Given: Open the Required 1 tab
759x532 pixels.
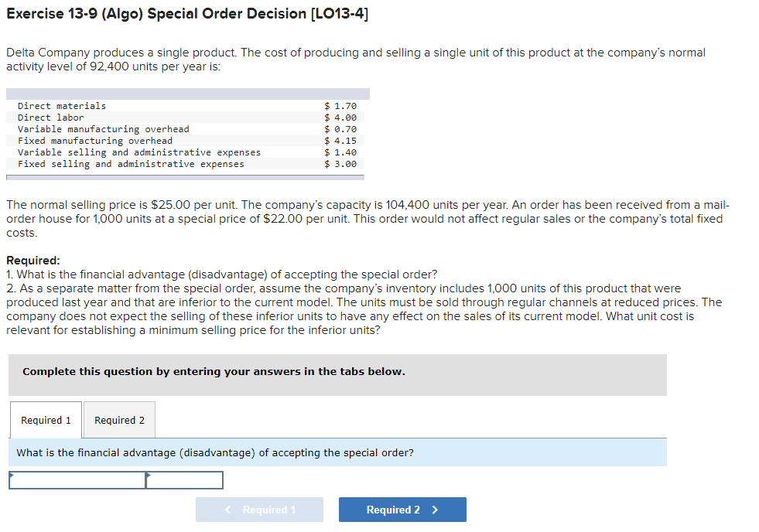Looking at the screenshot, I should 46,420.
